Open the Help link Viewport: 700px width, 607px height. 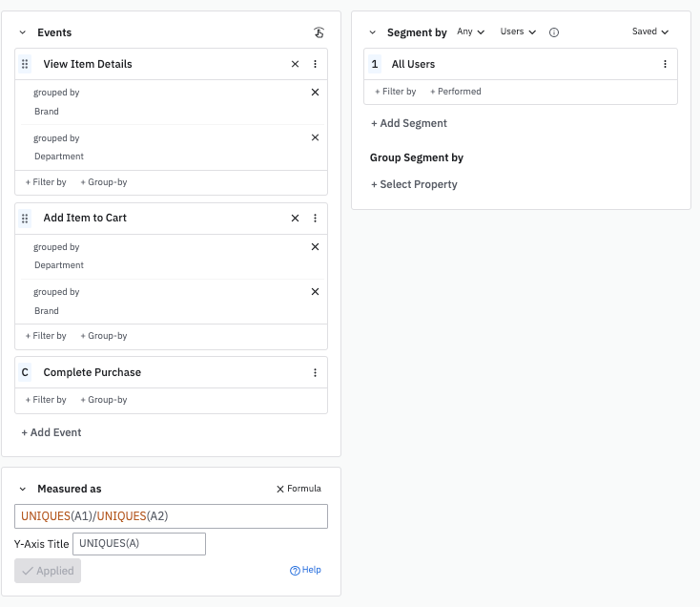click(x=305, y=570)
